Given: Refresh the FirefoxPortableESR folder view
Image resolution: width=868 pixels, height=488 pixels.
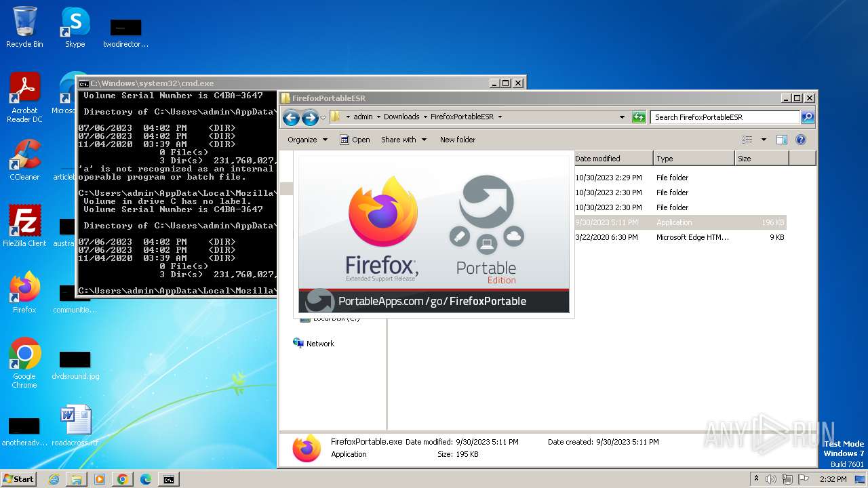Looking at the screenshot, I should click(639, 117).
